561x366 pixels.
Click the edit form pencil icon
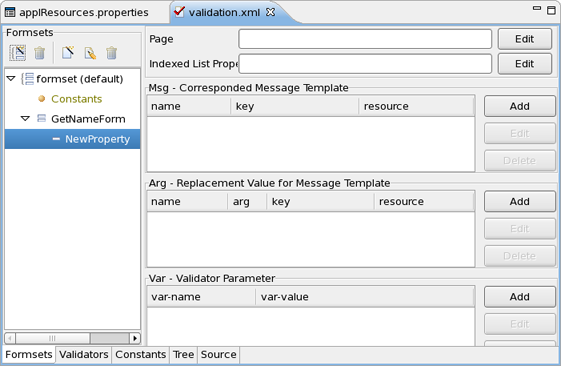pos(90,53)
